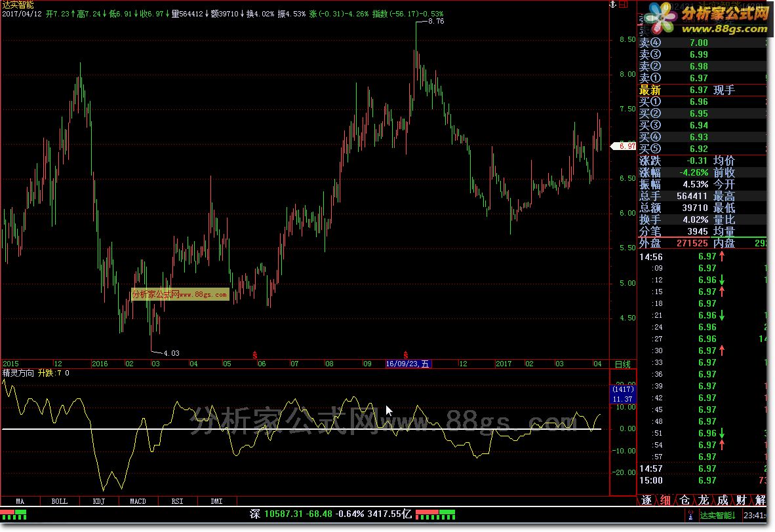The width and height of the screenshot is (775, 532).
Task: Select the 龙 tab in the quote panel
Action: [704, 500]
